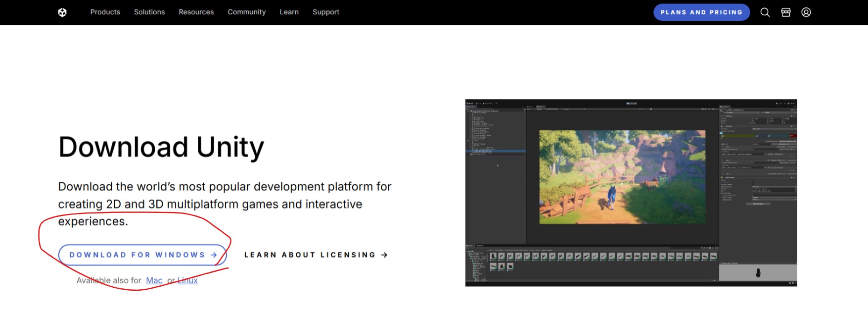Follow the Mac download link

coord(154,280)
